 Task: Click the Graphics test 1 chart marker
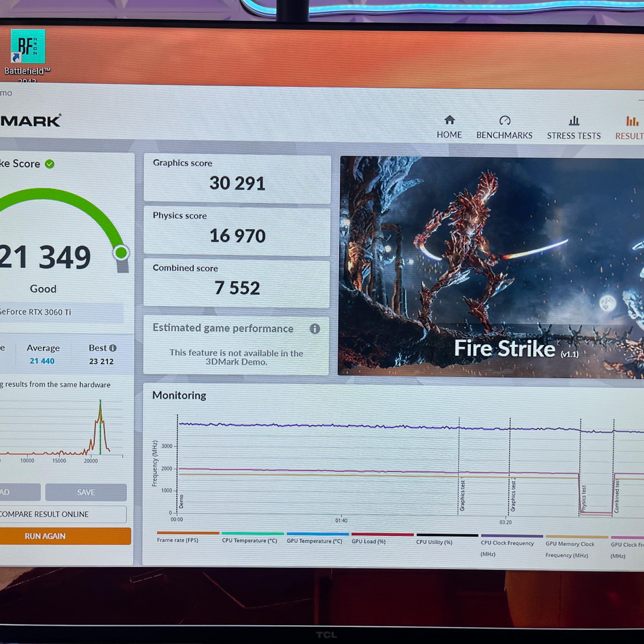(462, 495)
